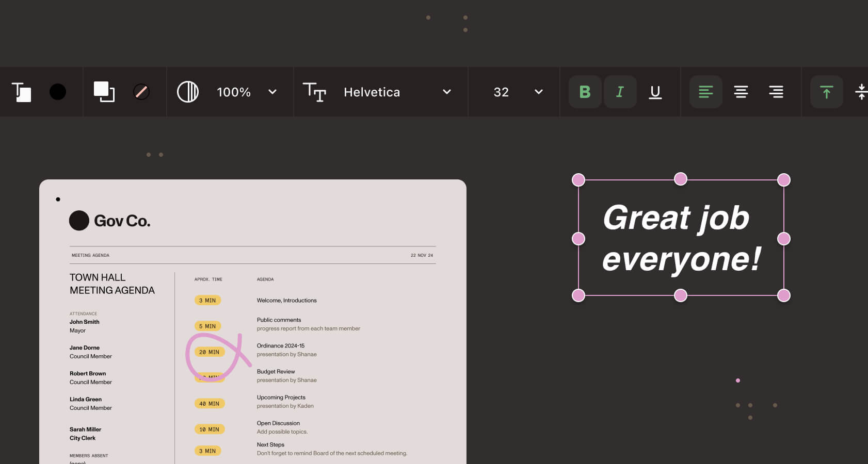Click attendee name Linda Green
The image size is (868, 464).
[x=86, y=399]
